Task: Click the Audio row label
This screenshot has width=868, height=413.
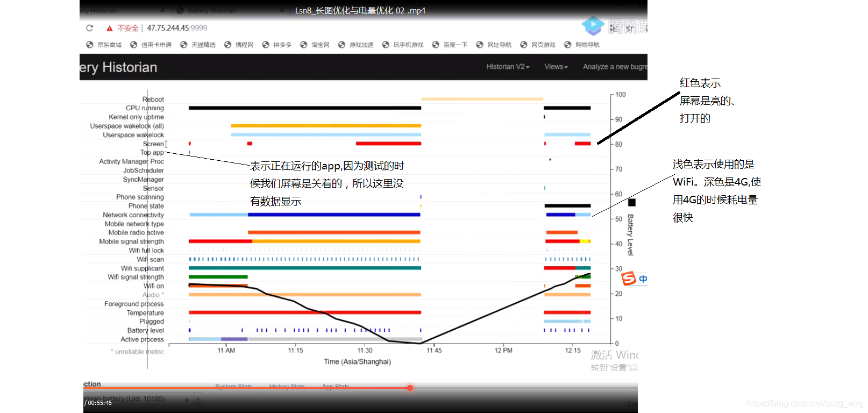Action: [x=153, y=295]
